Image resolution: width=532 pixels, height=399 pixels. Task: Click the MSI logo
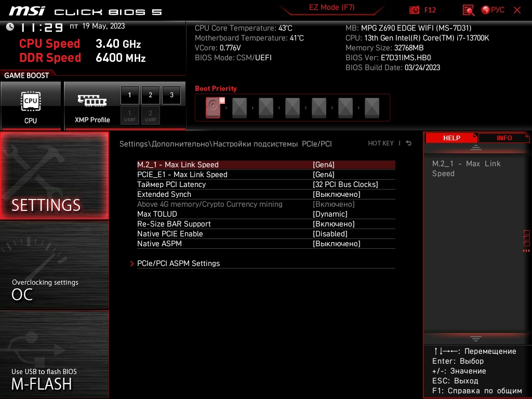click(27, 11)
